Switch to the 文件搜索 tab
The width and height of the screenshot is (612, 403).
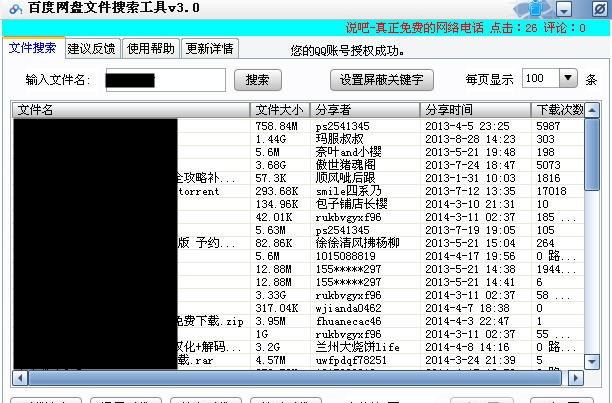[33, 48]
